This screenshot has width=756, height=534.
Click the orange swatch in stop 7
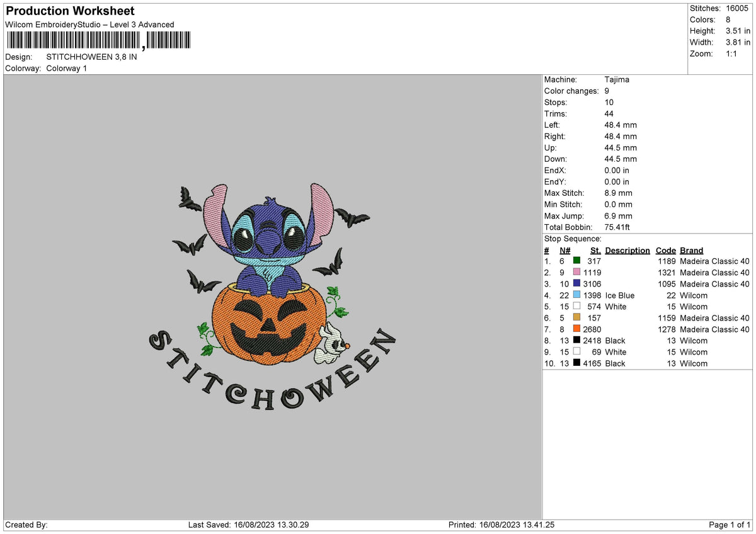576,329
